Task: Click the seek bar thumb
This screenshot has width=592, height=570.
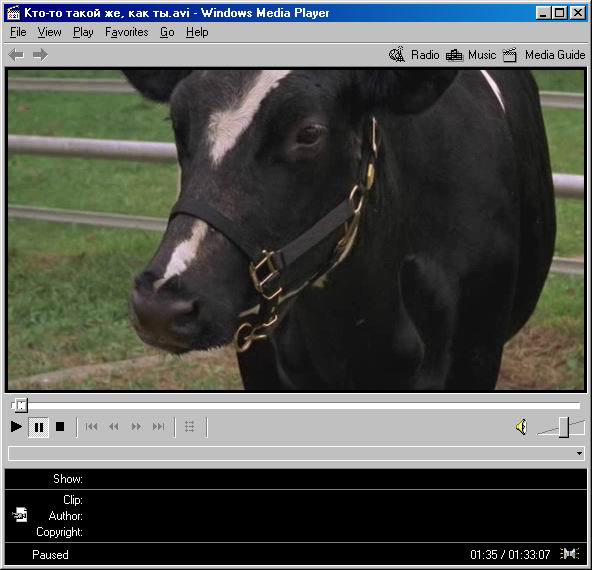Action: click(20, 406)
